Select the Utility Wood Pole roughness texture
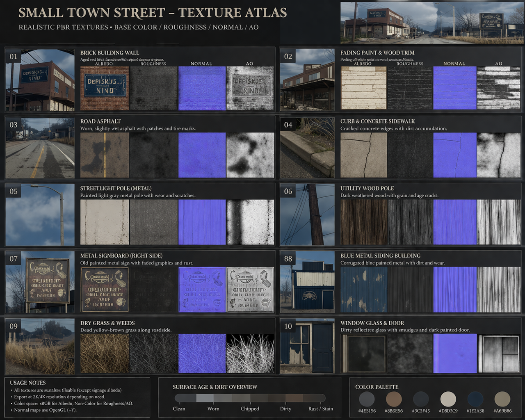Screen dimensions: 525x420 (410, 222)
